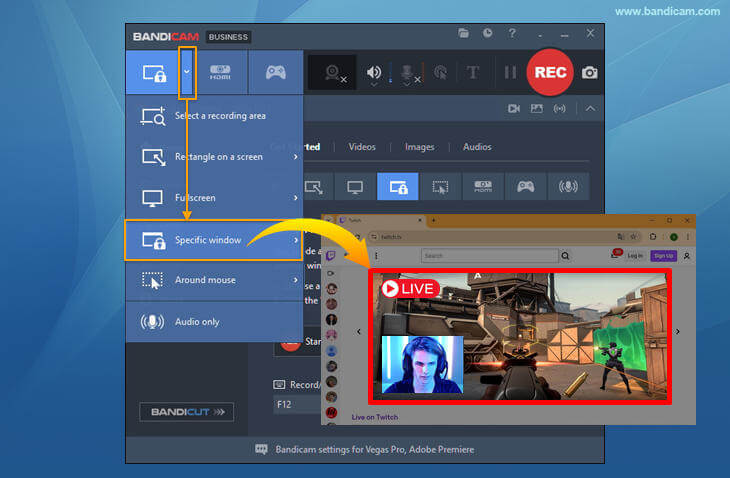Go to next stream with right arrow
This screenshot has height=478, width=730.
pos(677,332)
